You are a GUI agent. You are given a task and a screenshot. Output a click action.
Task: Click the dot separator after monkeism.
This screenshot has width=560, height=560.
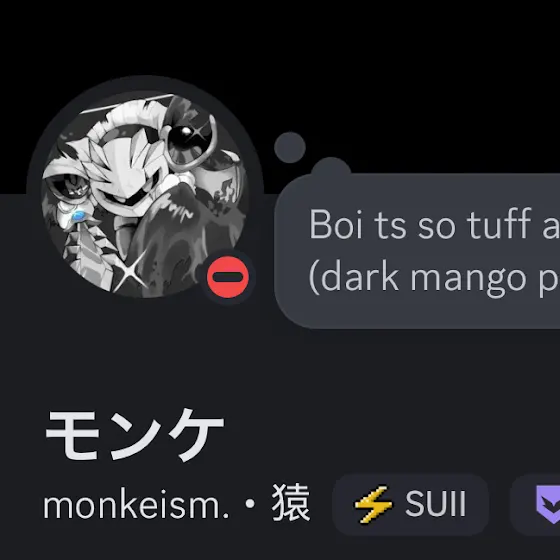pos(250,504)
